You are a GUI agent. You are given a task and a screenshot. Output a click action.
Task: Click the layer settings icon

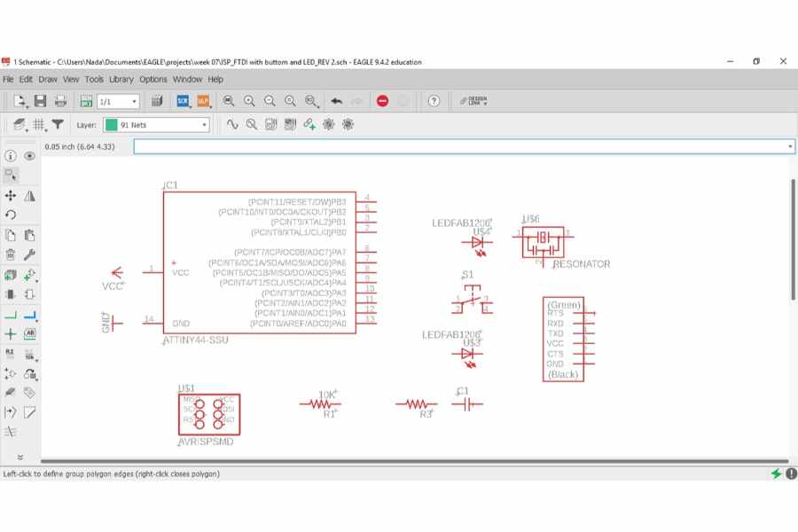tap(20, 125)
